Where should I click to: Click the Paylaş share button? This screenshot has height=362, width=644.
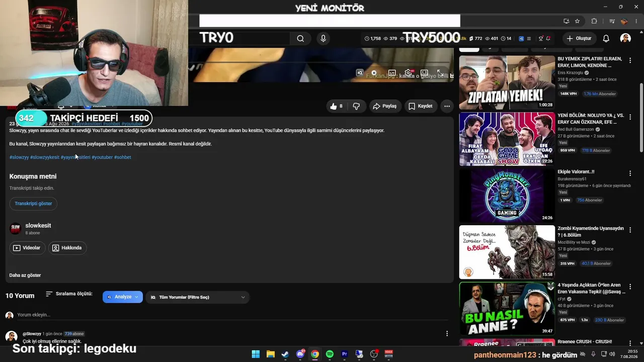(x=384, y=106)
